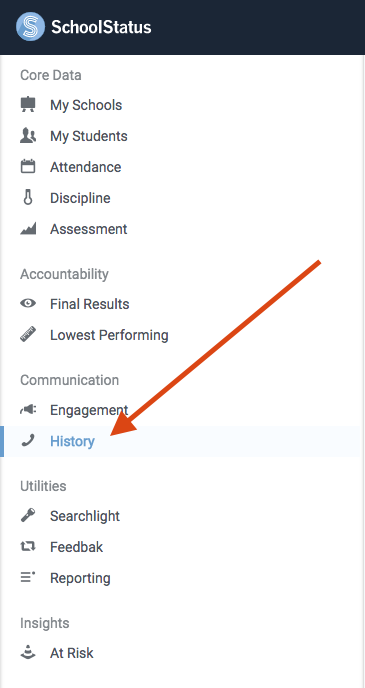Click the My Schools easel icon
Viewport: 365px width, 688px height.
[x=28, y=105]
